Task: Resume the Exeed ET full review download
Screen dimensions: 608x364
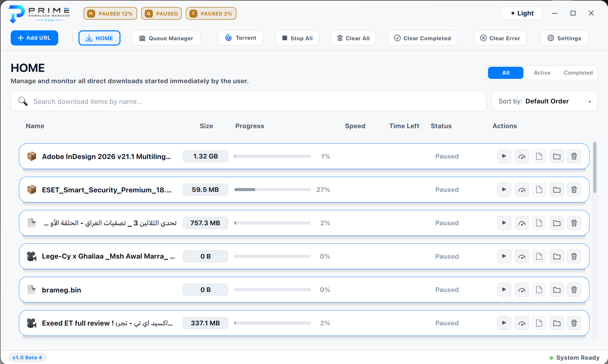Action: pyautogui.click(x=504, y=323)
